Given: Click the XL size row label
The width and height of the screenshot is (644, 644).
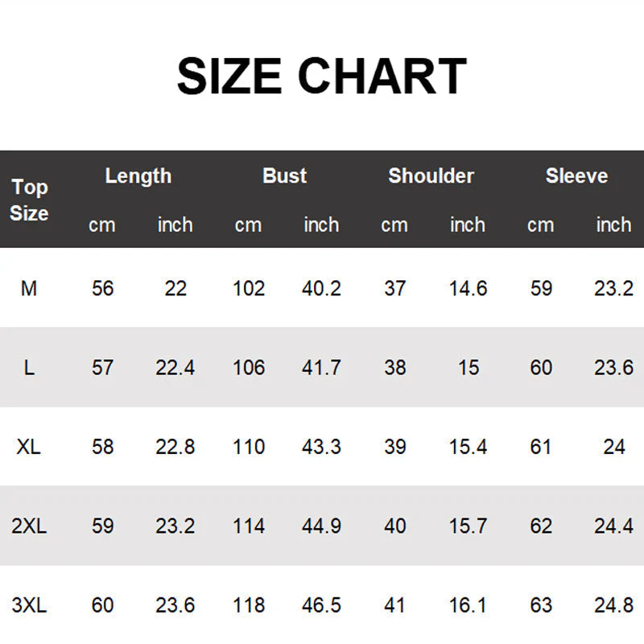Looking at the screenshot, I should click(x=29, y=446).
